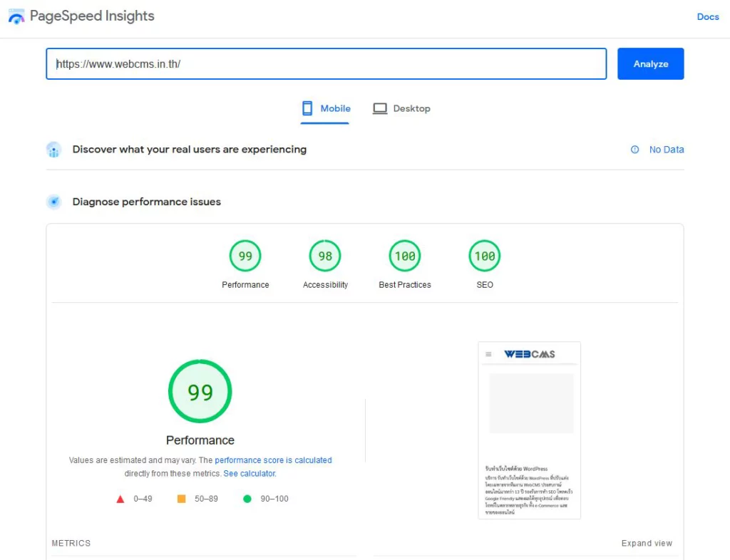Screen dimensions: 730x560
Task: Open the 'performance score is calculated' link
Action: (273, 460)
